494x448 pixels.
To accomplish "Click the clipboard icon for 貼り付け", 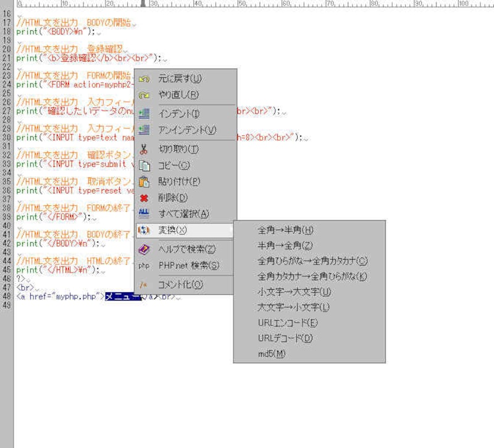I will tap(144, 182).
